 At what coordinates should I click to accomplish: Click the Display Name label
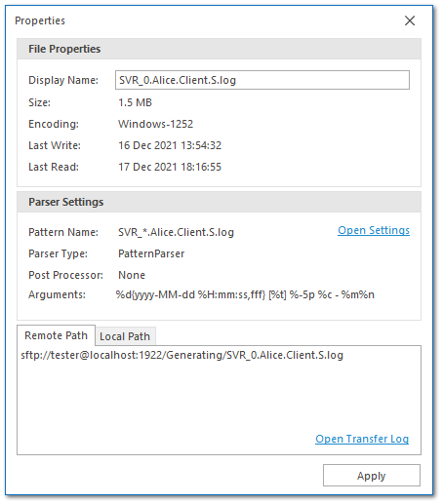[63, 80]
